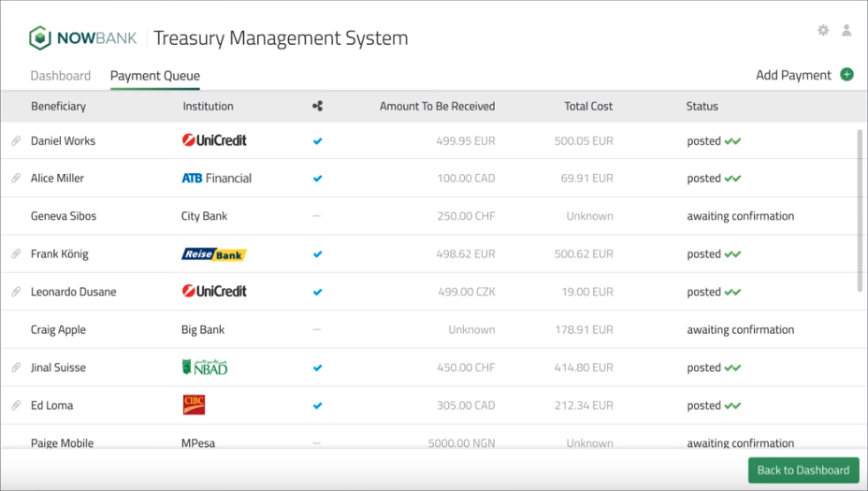Open the user profile icon

tap(846, 31)
